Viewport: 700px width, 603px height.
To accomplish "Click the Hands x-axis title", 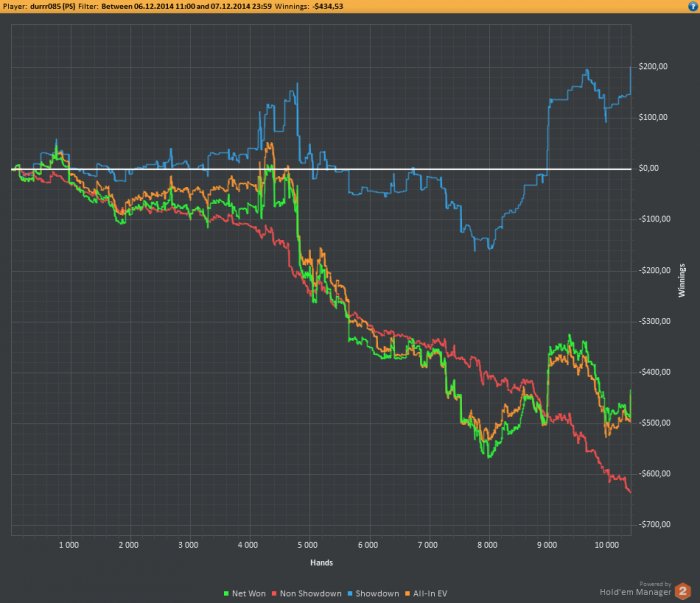I will (321, 562).
